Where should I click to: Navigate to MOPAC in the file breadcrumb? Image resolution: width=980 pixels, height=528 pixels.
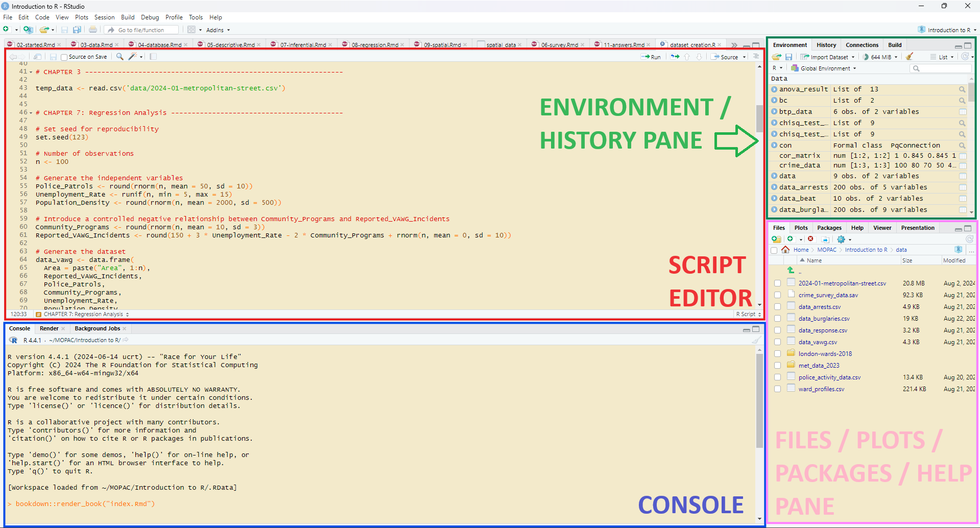827,250
